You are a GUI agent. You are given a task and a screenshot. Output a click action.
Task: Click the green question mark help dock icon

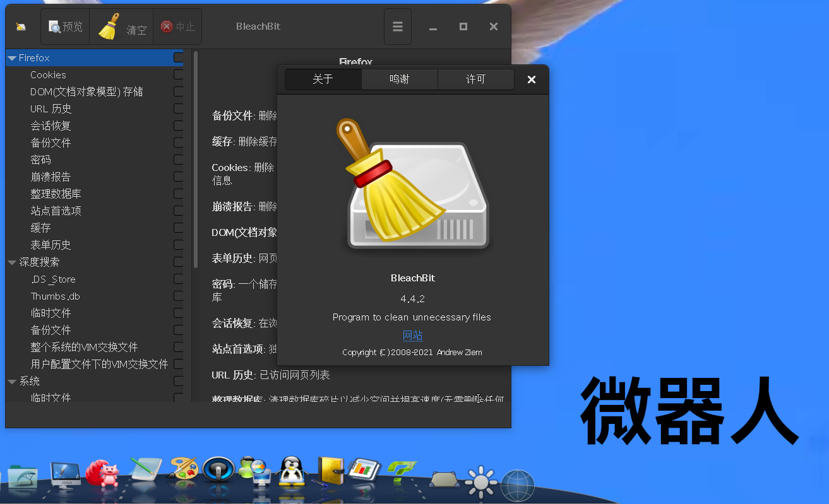pyautogui.click(x=401, y=474)
